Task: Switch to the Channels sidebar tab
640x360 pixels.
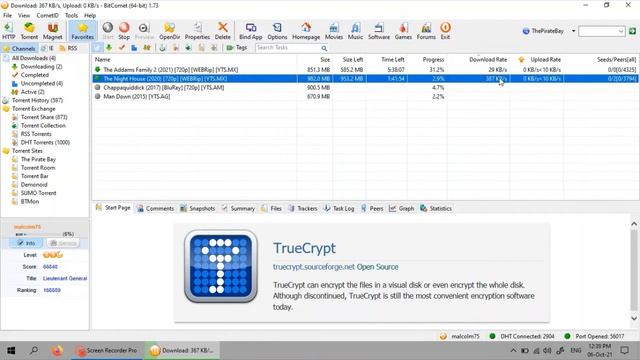Action: 19,48
